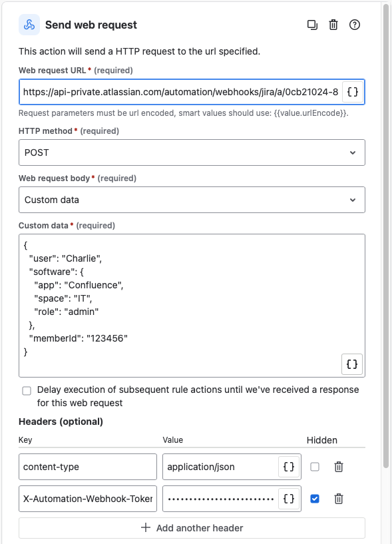Uncheck Hidden for the X-Automation-Webhook-Token header
The width and height of the screenshot is (392, 544).
point(315,499)
